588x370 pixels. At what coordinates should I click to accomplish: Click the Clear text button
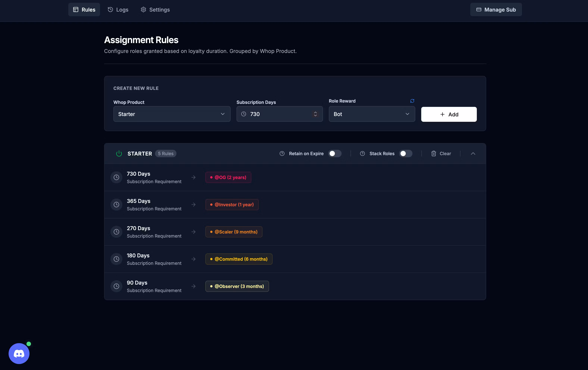pos(445,153)
